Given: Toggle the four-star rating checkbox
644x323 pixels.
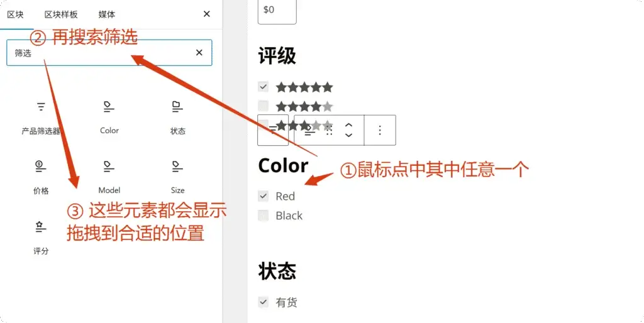Looking at the screenshot, I should (264, 106).
